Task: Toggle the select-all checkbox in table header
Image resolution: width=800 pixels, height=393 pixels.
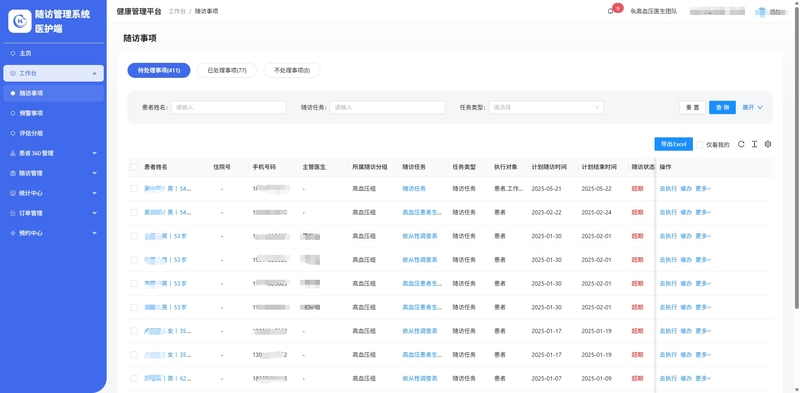Action: tap(134, 167)
